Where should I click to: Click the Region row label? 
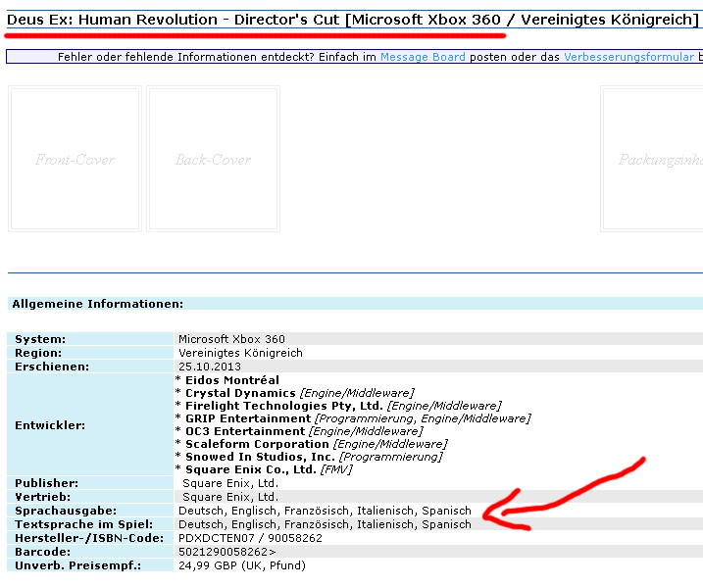(x=38, y=353)
